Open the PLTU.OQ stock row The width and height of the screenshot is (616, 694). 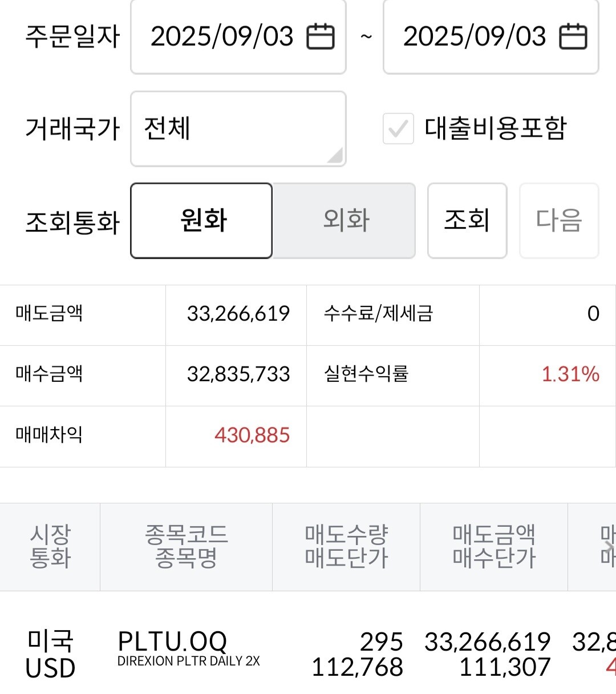click(x=308, y=655)
